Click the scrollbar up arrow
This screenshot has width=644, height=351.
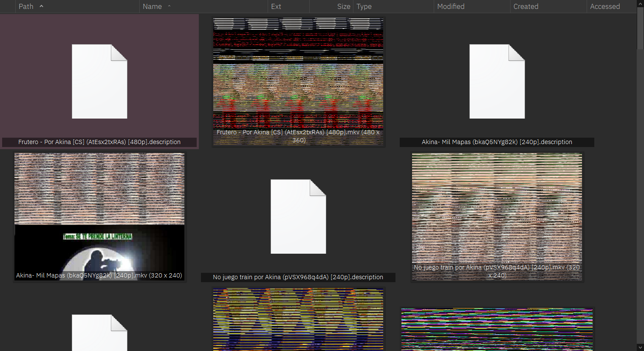[x=641, y=3]
